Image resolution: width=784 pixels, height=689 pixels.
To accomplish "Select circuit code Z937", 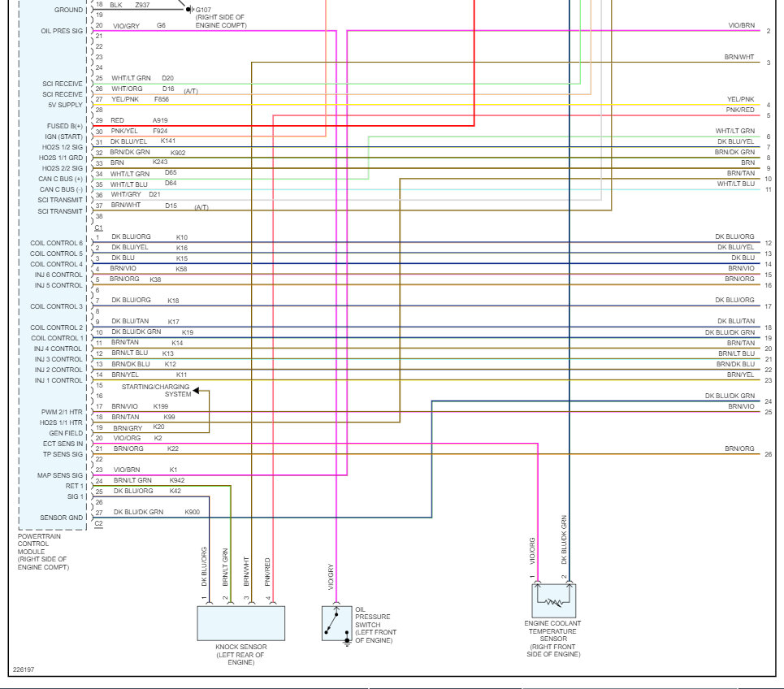I will tap(142, 5).
